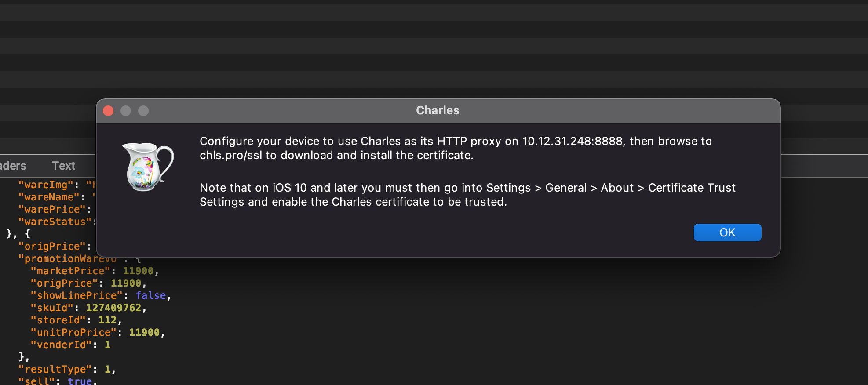Close the Charles dialog with red button
This screenshot has width=868, height=385.
tap(108, 111)
